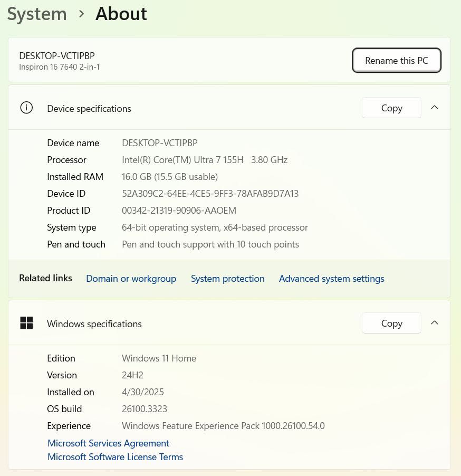Screen dimensions: 461x476
Task: Click the Device ID value 52A309C2-64EE
Action: (x=210, y=193)
